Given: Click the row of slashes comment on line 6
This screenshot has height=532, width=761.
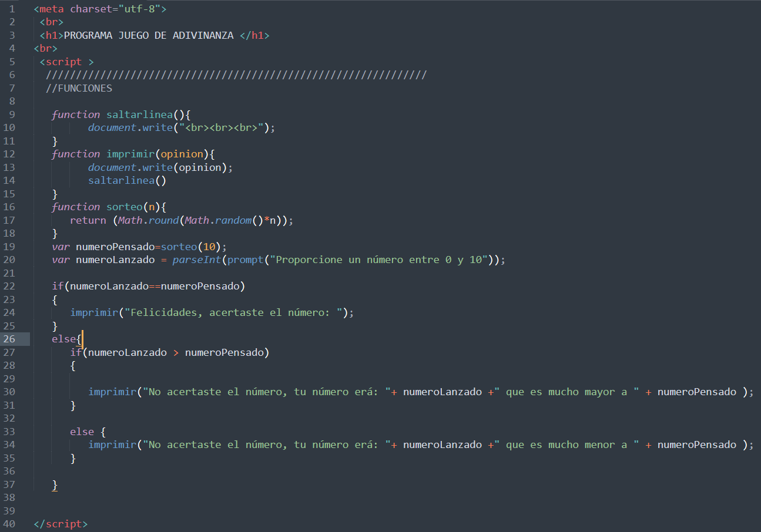Looking at the screenshot, I should tap(236, 75).
